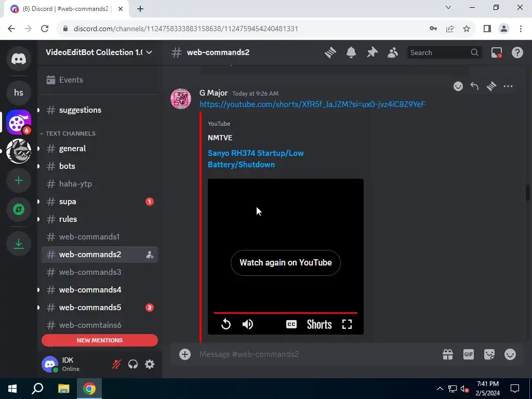Open Discord direct messages home icon
The image size is (532, 399).
(19, 59)
